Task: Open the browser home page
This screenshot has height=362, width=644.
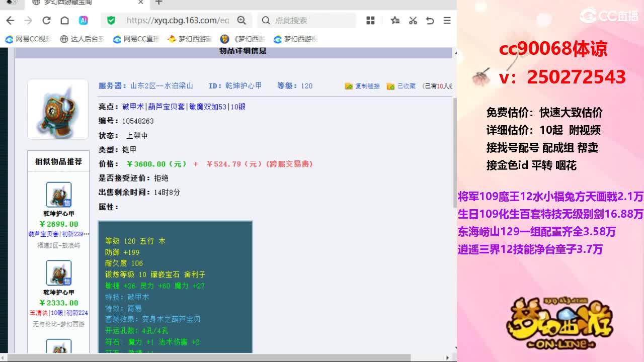Action: (64, 21)
